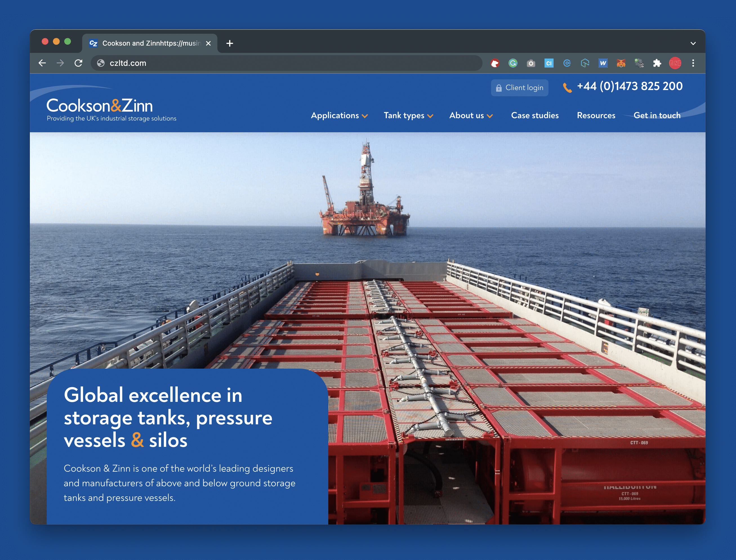The width and height of the screenshot is (736, 560).
Task: Select the Case studies menu item
Action: 535,115
